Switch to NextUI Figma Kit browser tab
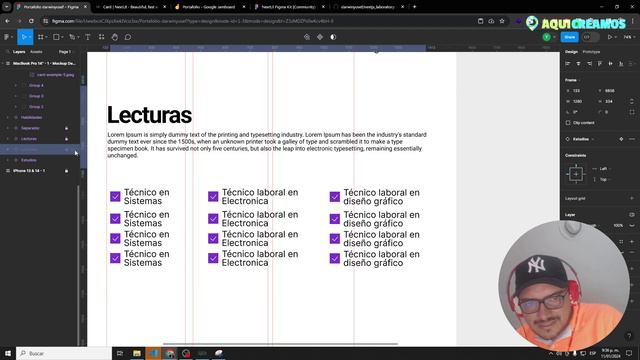 click(x=288, y=7)
